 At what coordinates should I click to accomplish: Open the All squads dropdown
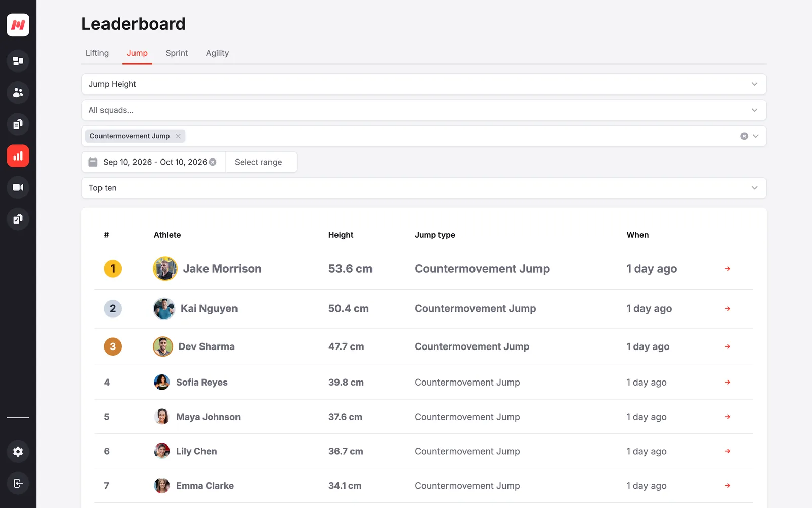(x=424, y=110)
